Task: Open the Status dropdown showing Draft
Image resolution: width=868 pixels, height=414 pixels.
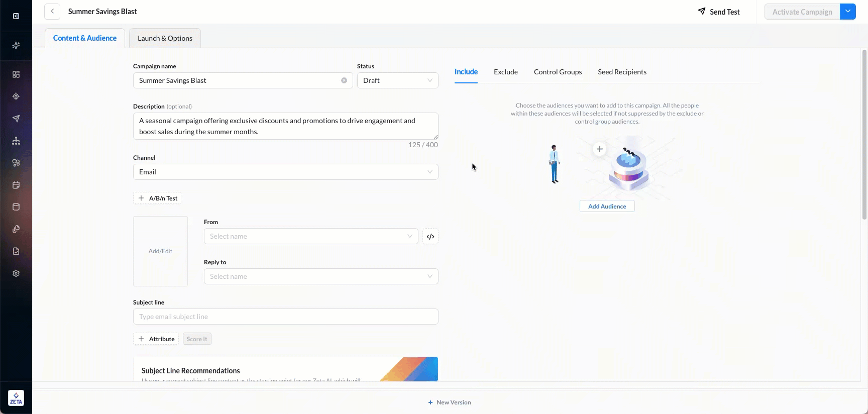Action: [x=397, y=80]
